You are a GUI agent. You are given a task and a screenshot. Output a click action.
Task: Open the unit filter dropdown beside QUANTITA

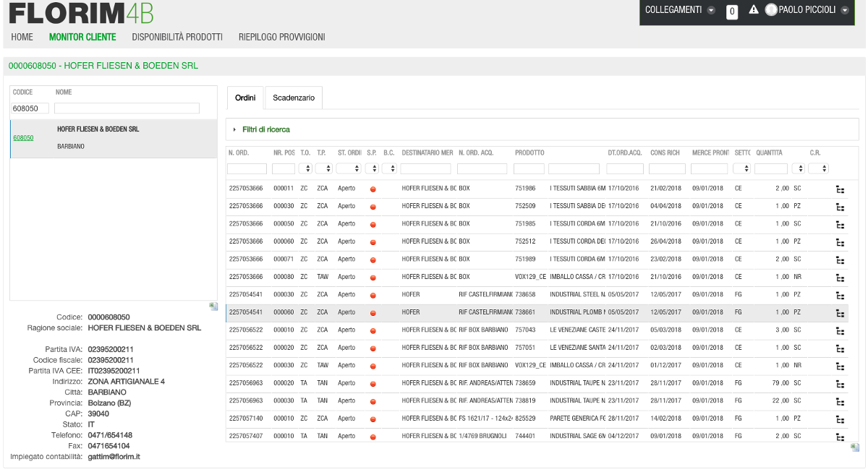click(x=798, y=168)
